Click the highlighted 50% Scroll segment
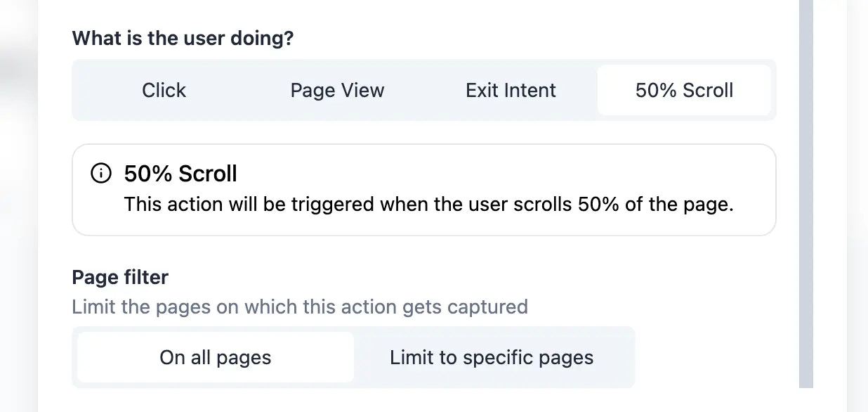The image size is (868, 412). point(684,90)
